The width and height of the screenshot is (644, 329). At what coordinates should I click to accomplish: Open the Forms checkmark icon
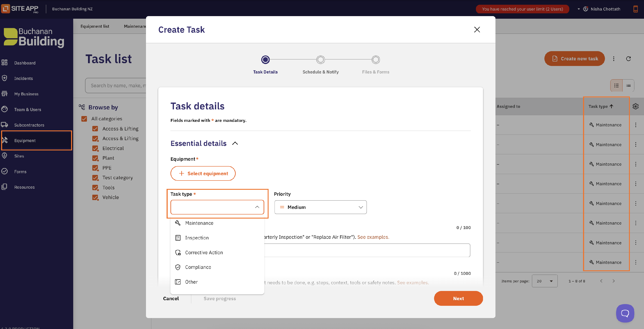tap(5, 171)
